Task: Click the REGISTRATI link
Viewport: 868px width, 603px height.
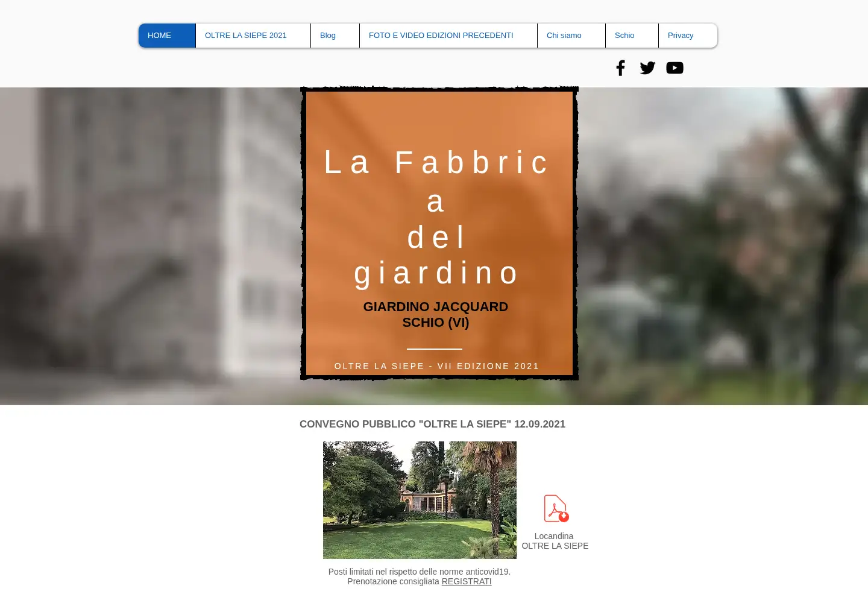Action: coord(467,581)
